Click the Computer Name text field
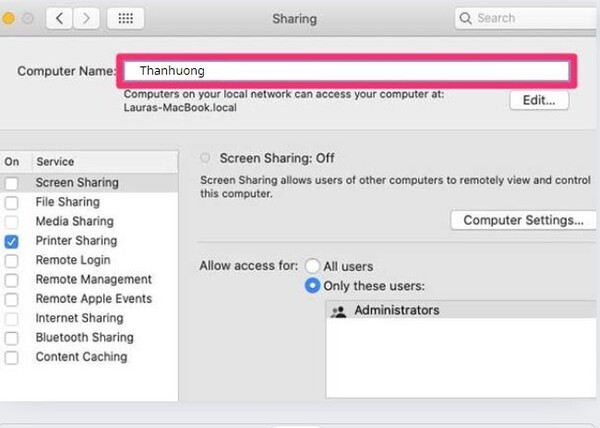 point(346,71)
